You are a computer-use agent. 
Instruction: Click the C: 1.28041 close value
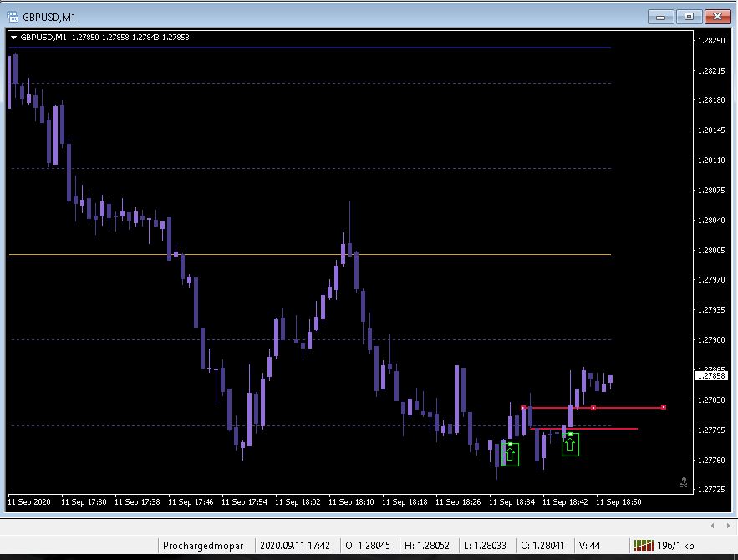click(x=542, y=546)
